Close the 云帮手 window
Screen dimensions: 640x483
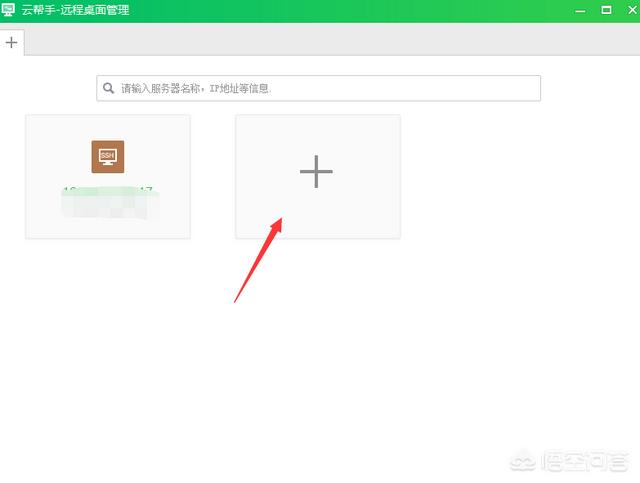point(632,10)
